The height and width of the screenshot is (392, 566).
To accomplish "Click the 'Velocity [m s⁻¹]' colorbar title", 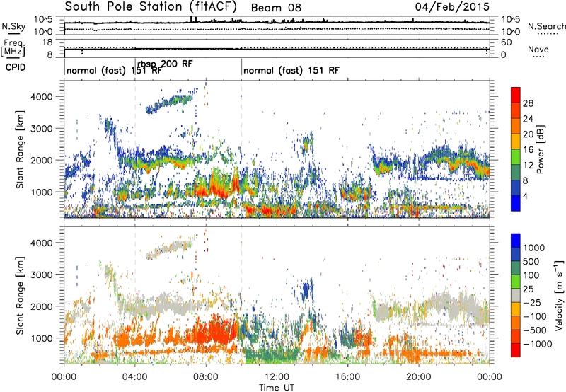I will [x=559, y=295].
